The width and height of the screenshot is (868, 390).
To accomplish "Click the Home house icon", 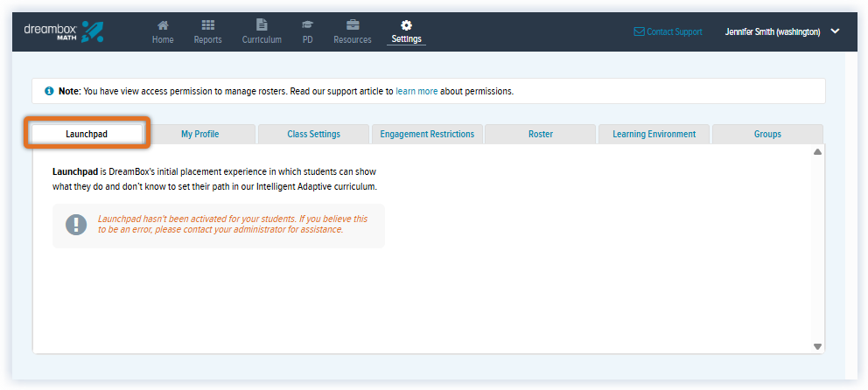I will 163,24.
